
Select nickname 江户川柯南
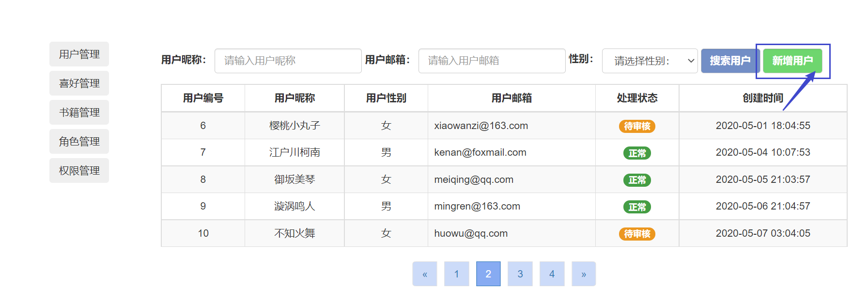(295, 152)
